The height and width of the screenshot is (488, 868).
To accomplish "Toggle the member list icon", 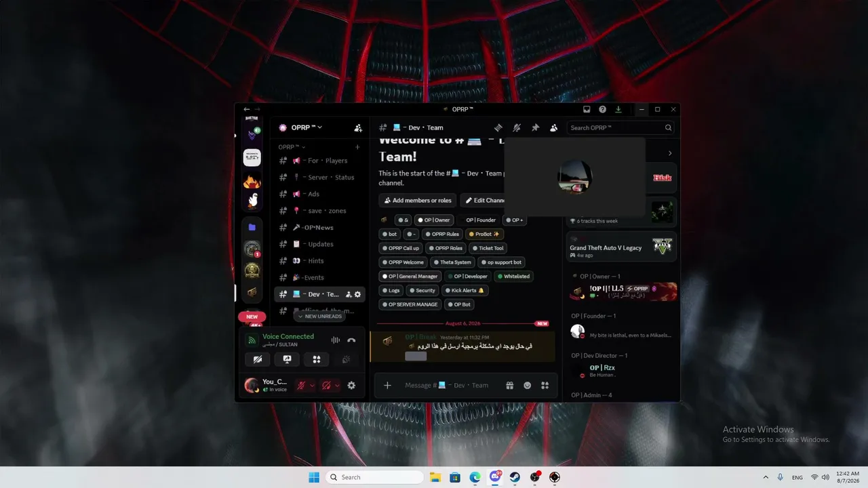I will click(553, 127).
